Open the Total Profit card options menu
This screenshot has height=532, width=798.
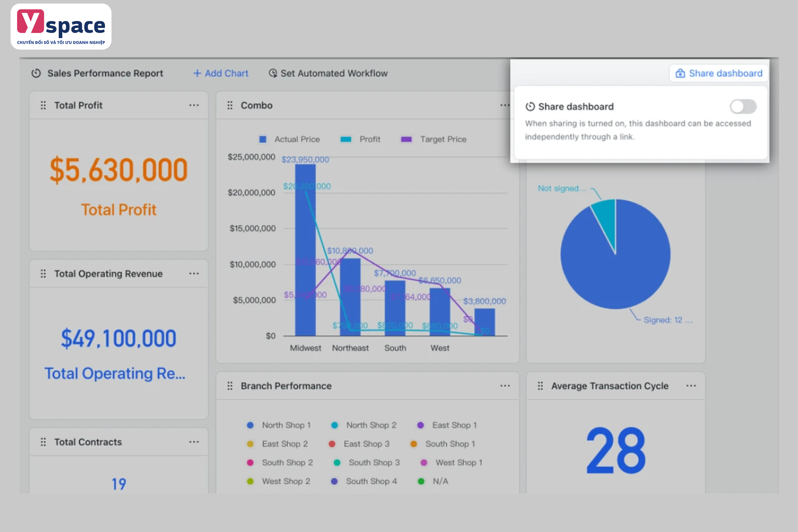coord(194,105)
